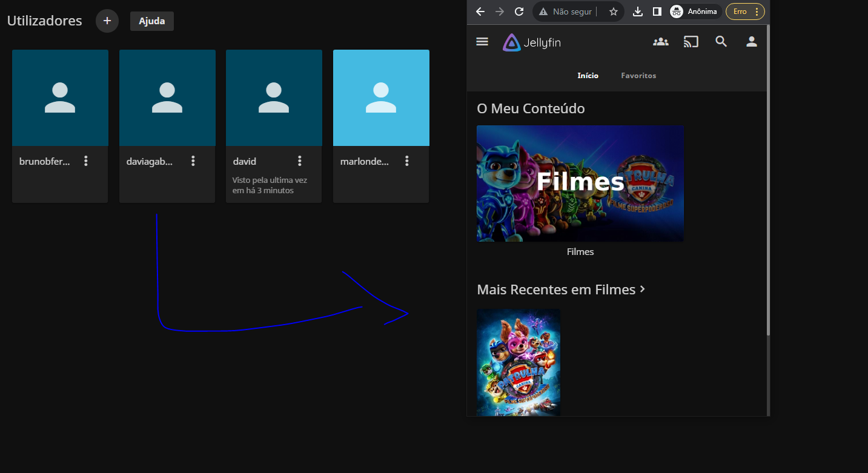Open options menu for david user
The width and height of the screenshot is (868, 473).
[x=300, y=161]
